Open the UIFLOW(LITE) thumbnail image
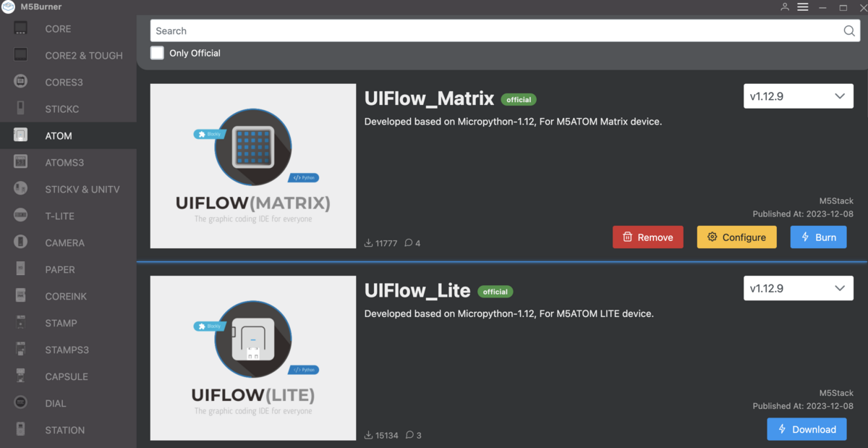 coord(253,358)
